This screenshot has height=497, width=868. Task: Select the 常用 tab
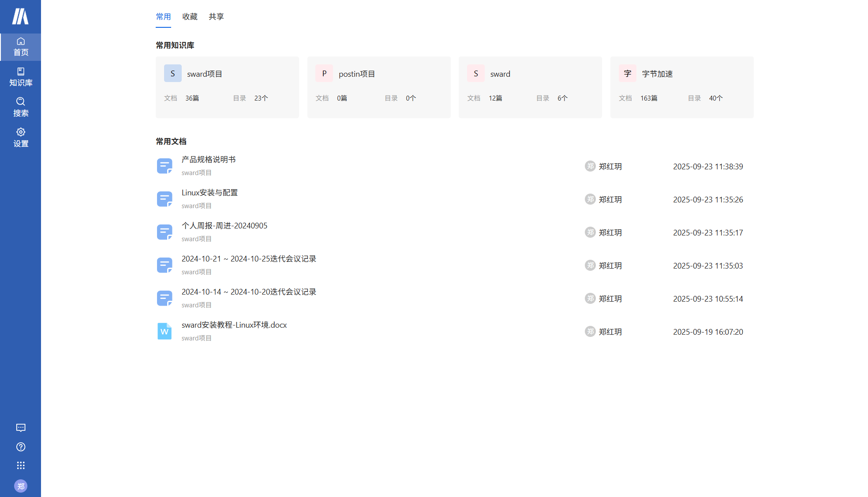(x=163, y=17)
